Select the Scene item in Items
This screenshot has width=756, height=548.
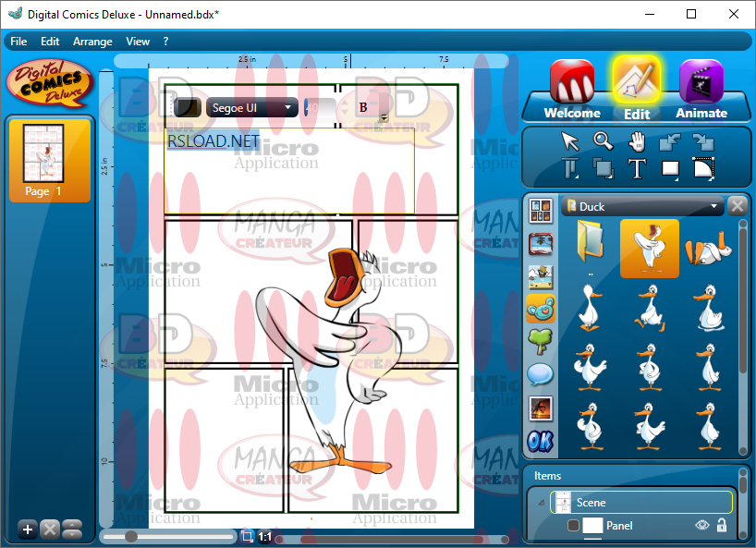[x=641, y=503]
